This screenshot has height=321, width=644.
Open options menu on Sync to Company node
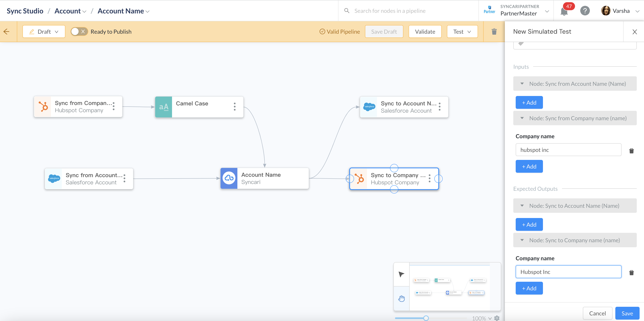click(429, 178)
